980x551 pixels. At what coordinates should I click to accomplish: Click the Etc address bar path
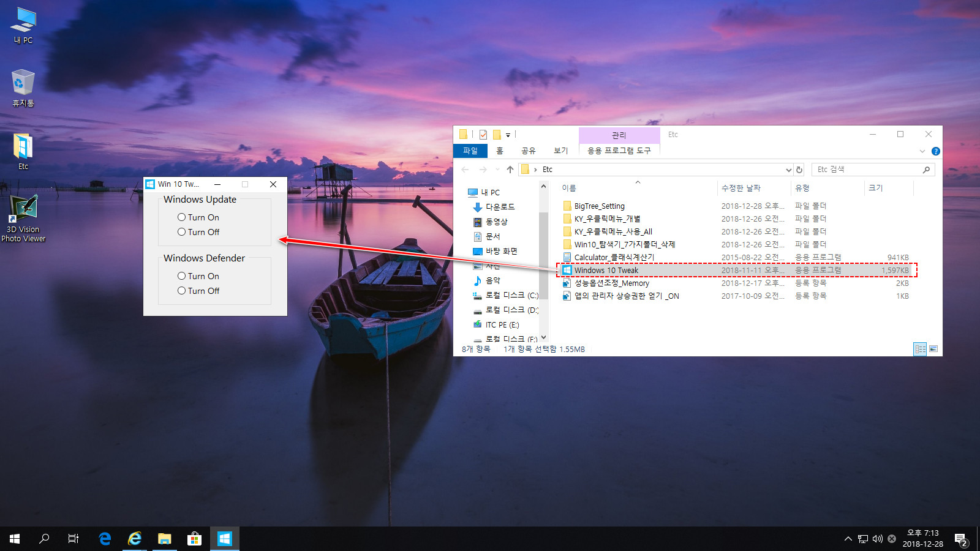coord(548,170)
